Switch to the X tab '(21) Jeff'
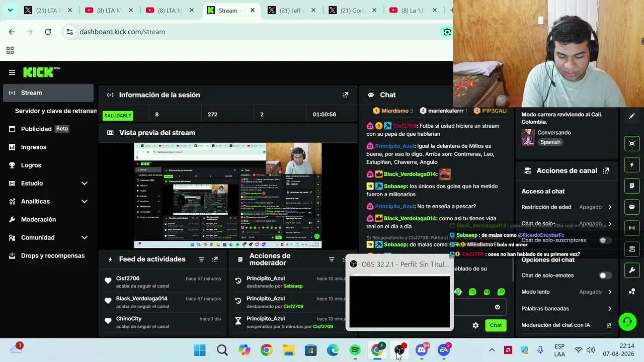644x362 pixels. point(292,11)
